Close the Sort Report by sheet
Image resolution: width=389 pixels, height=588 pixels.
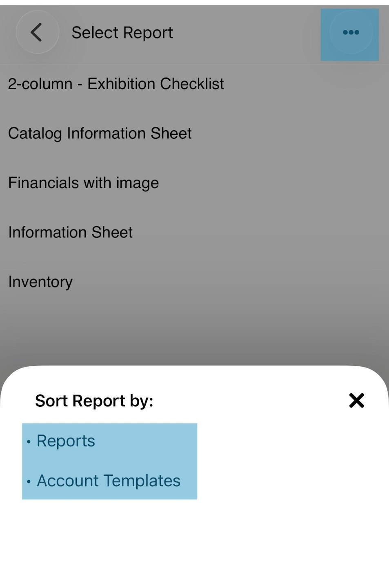pyautogui.click(x=356, y=401)
